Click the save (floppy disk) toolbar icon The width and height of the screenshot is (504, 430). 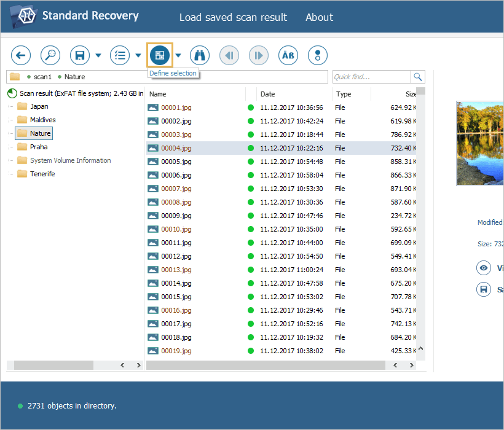click(x=80, y=55)
